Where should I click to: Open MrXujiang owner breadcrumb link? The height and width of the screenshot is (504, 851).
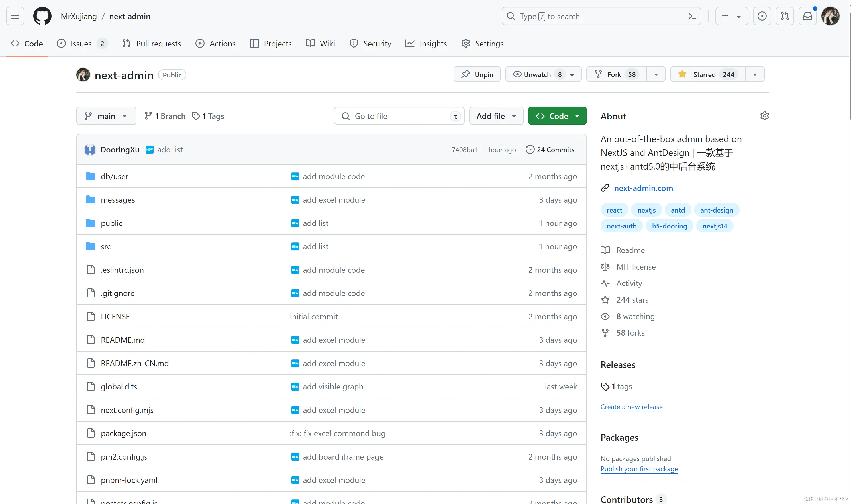click(x=79, y=16)
